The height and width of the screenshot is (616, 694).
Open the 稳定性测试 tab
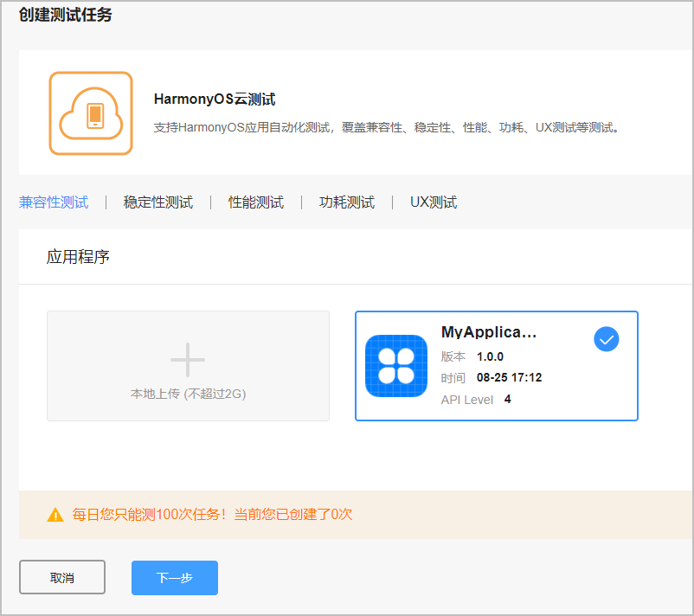[x=158, y=202]
